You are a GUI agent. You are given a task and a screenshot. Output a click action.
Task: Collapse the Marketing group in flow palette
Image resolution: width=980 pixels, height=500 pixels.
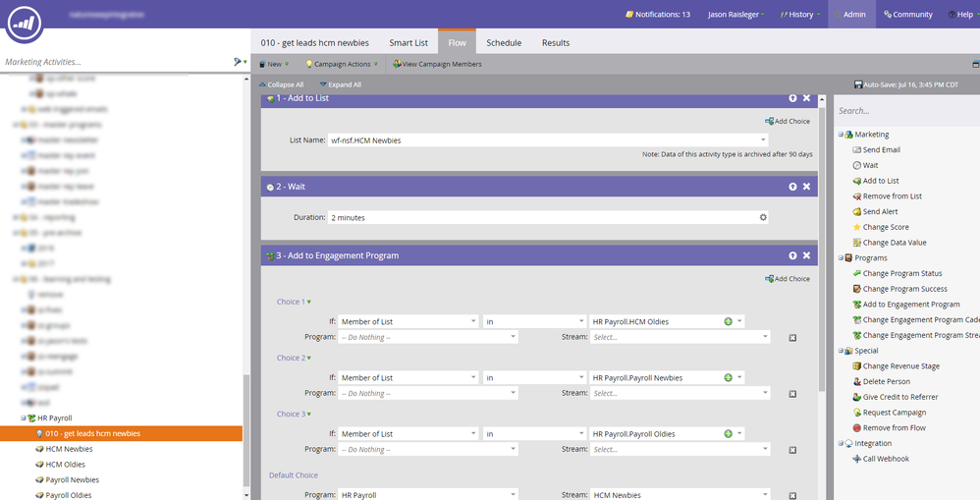coord(841,135)
